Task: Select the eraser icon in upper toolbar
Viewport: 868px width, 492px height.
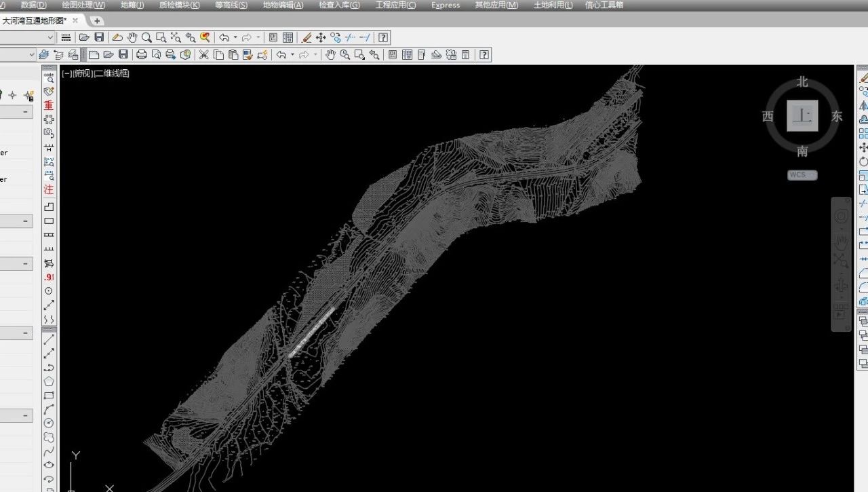Action: coord(117,37)
